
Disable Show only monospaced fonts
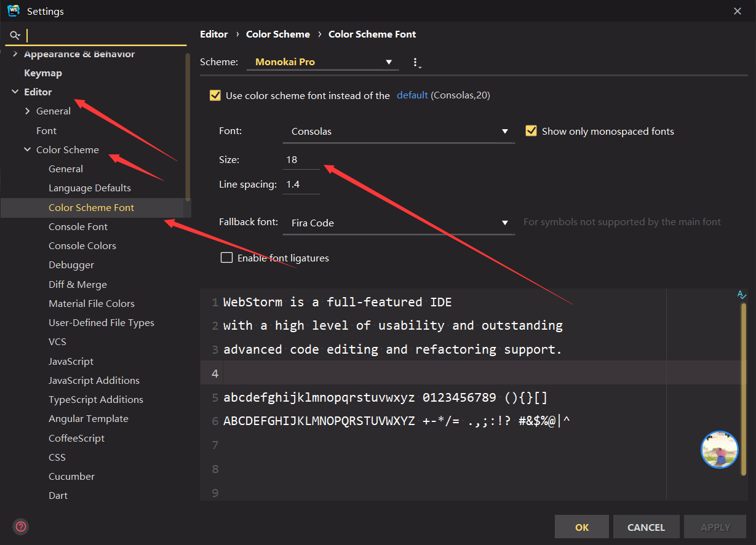(x=531, y=130)
